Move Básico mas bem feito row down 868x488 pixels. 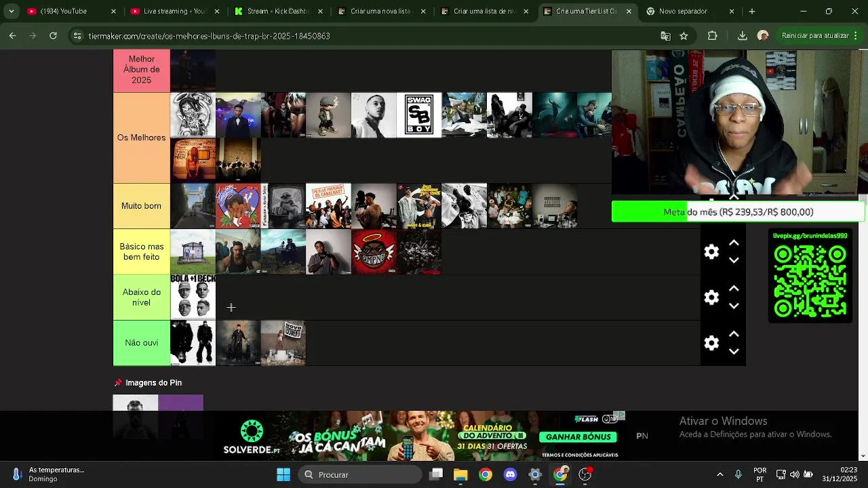734,260
